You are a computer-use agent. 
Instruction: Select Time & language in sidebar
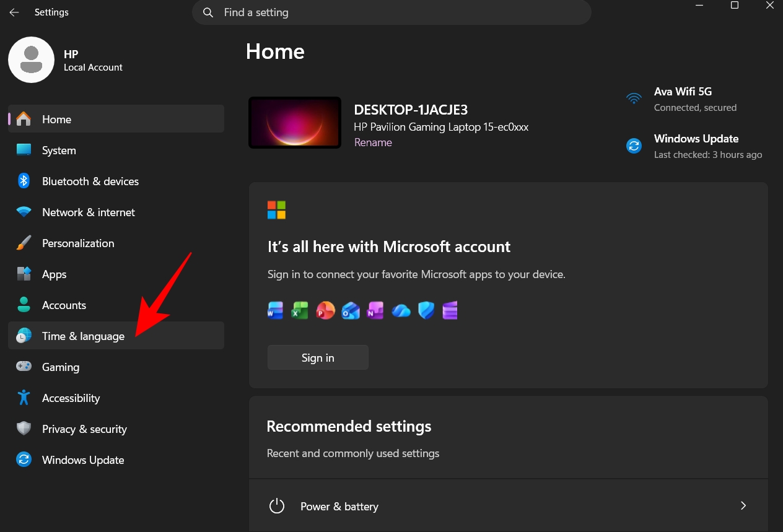tap(116, 336)
